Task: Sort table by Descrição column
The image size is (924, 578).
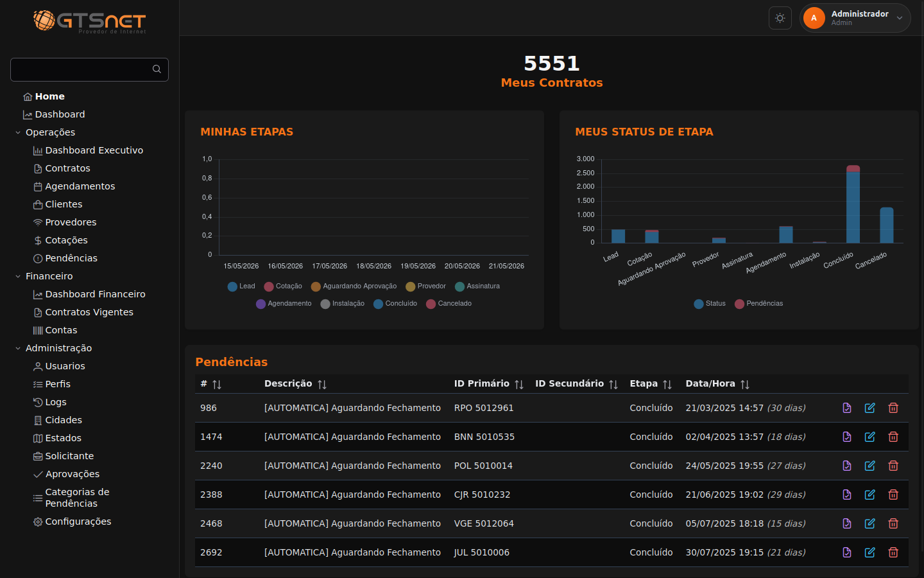Action: pyautogui.click(x=322, y=384)
